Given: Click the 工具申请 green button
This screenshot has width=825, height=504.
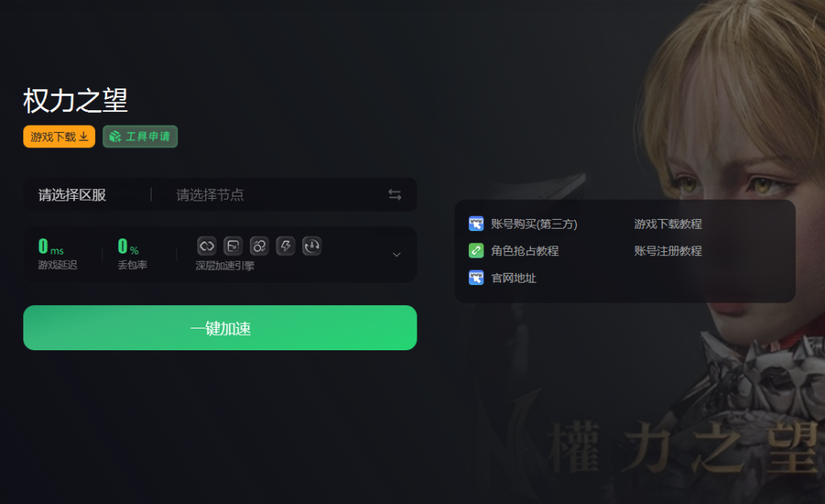Looking at the screenshot, I should [140, 137].
